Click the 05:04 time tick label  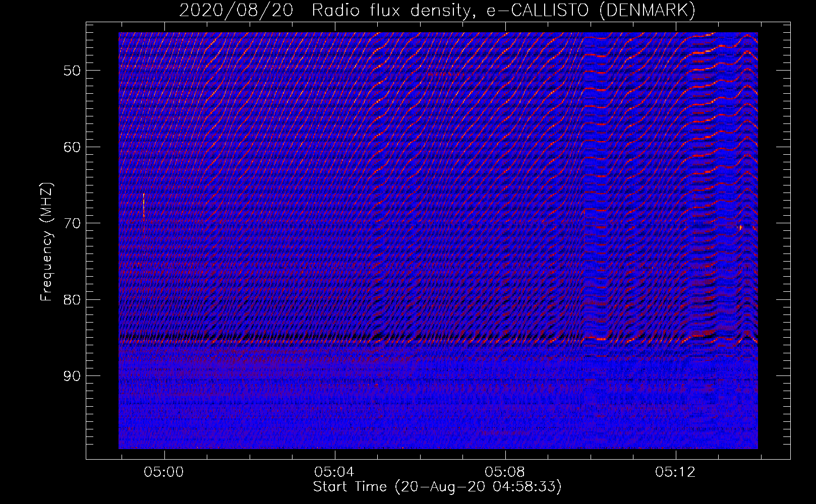334,472
